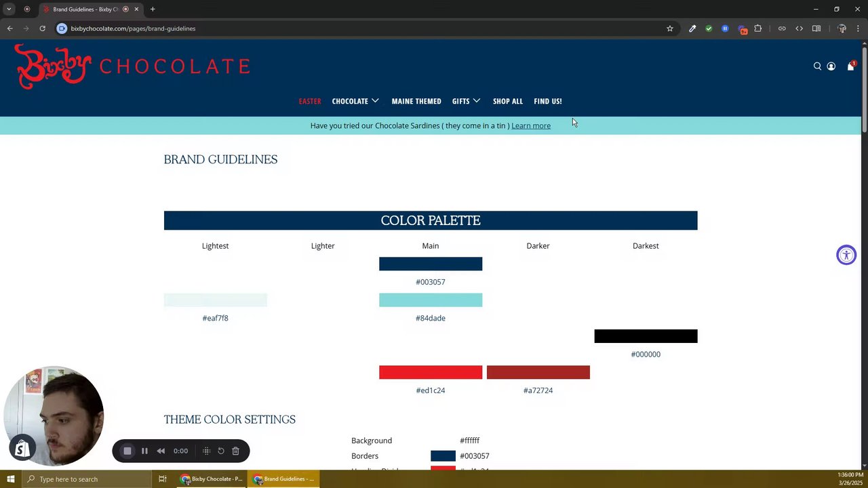The width and height of the screenshot is (868, 488).
Task: Open the Find Us! menu item
Action: pos(548,101)
